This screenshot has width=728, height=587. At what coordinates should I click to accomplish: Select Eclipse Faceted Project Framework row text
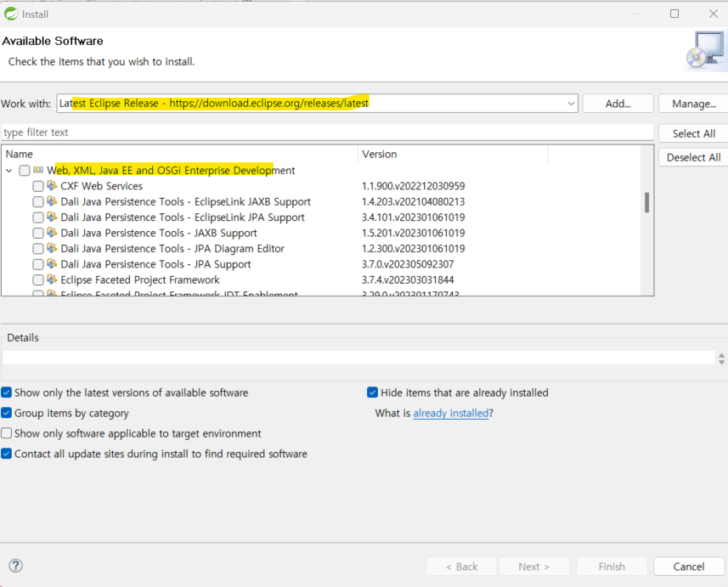[x=140, y=279]
